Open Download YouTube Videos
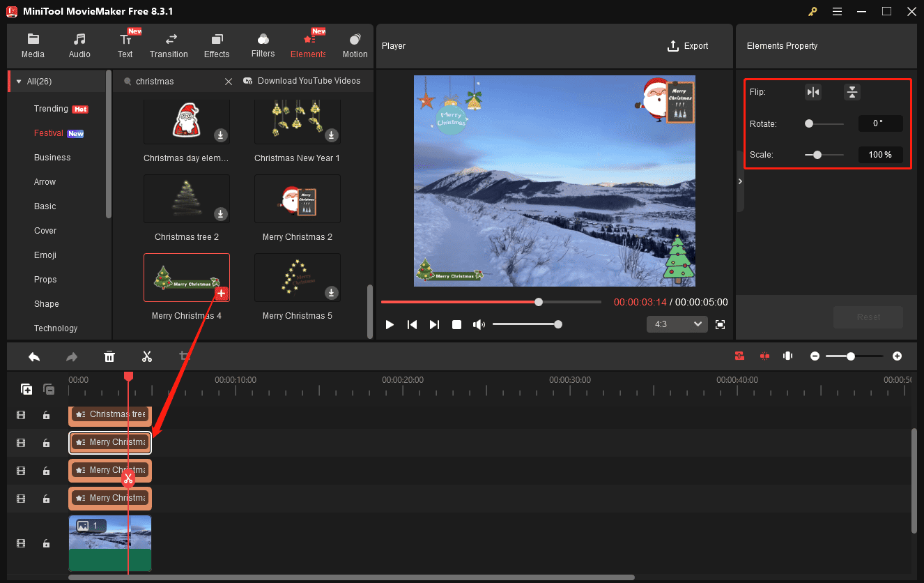 click(x=303, y=81)
